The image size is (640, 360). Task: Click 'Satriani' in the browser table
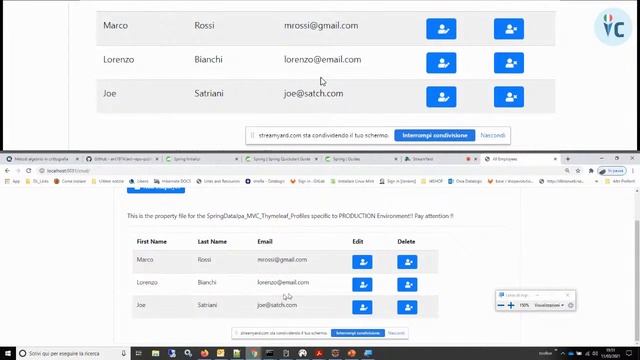tap(207, 305)
